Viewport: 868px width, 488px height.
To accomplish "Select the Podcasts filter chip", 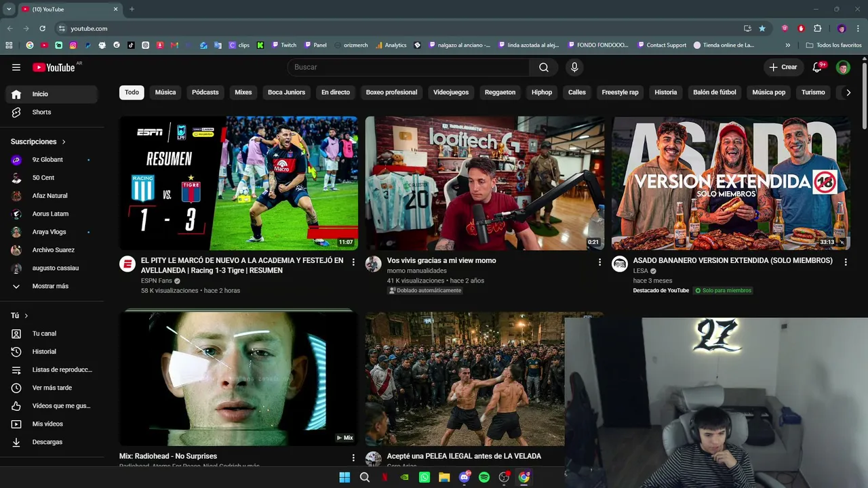I will coord(205,92).
